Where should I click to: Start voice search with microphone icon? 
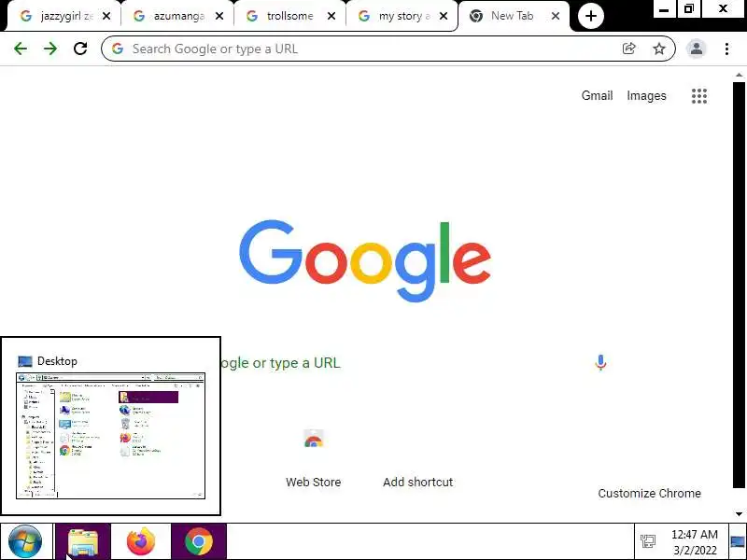600,362
